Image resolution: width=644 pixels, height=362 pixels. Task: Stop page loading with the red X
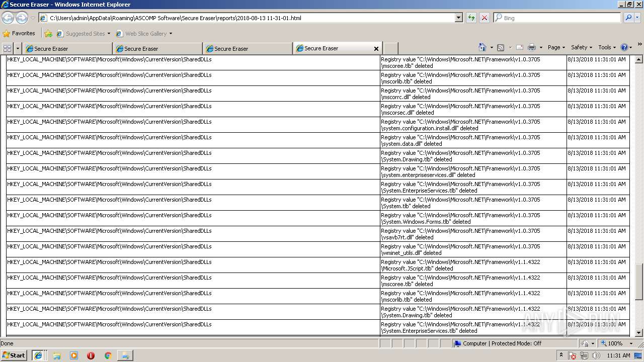(484, 18)
